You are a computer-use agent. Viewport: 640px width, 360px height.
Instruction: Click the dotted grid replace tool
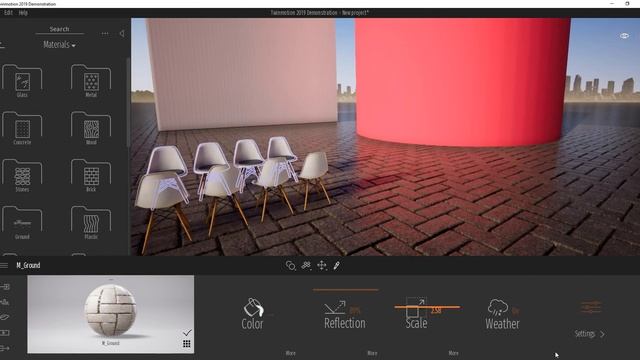pyautogui.click(x=306, y=266)
